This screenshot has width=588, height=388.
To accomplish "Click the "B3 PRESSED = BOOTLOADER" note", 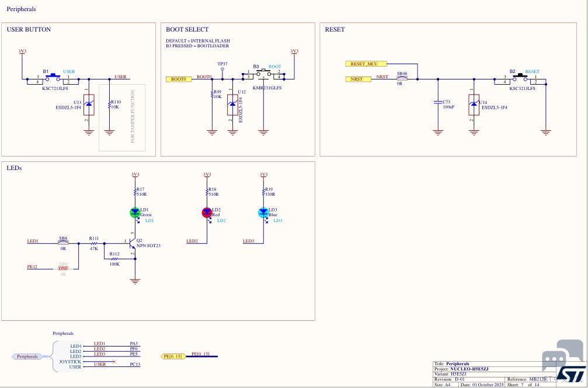I will (197, 46).
